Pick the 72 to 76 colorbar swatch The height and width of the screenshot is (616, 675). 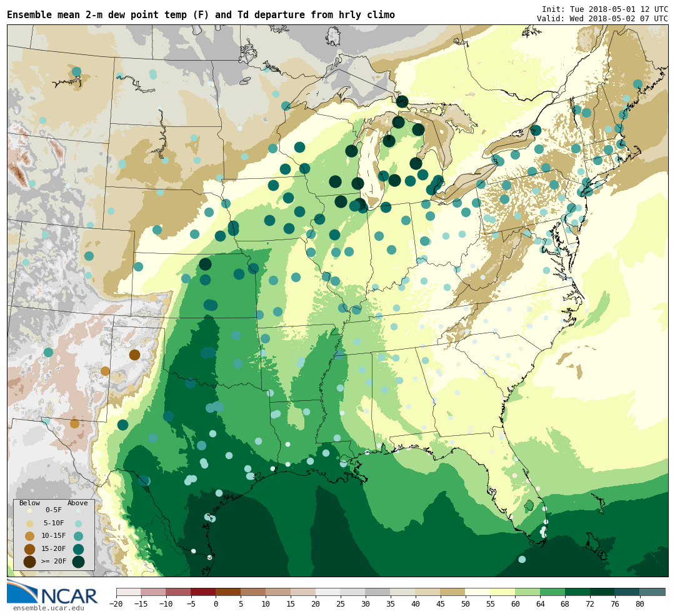click(x=603, y=592)
